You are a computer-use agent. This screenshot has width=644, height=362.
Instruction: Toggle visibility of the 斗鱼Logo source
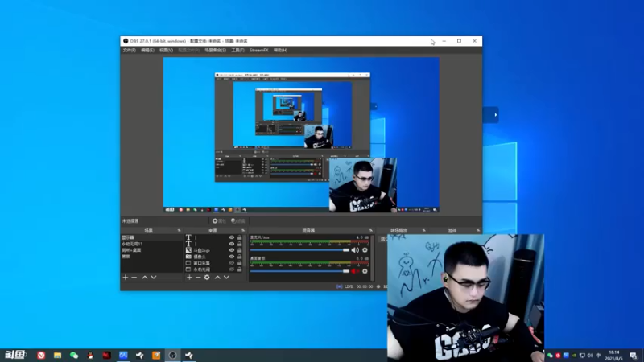click(232, 250)
